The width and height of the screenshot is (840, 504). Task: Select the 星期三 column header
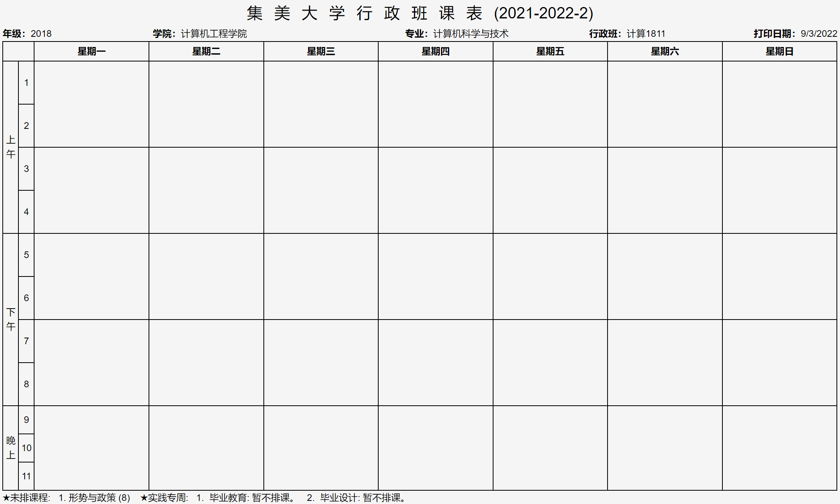pyautogui.click(x=321, y=51)
